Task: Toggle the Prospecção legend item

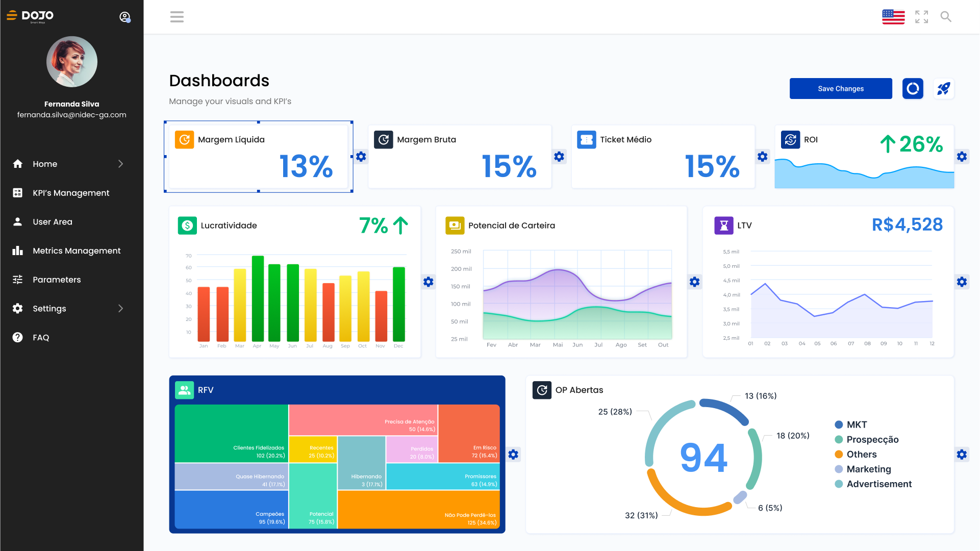Action: tap(867, 439)
